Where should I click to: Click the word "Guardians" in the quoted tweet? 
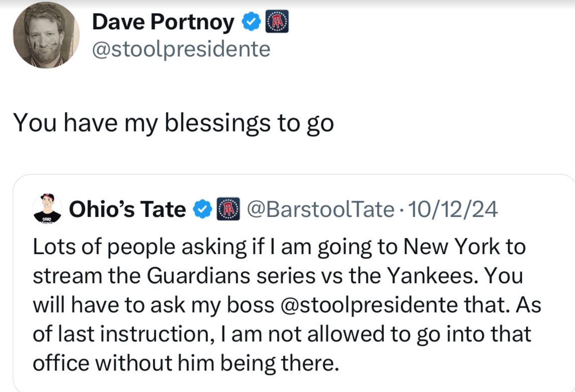pyautogui.click(x=198, y=276)
